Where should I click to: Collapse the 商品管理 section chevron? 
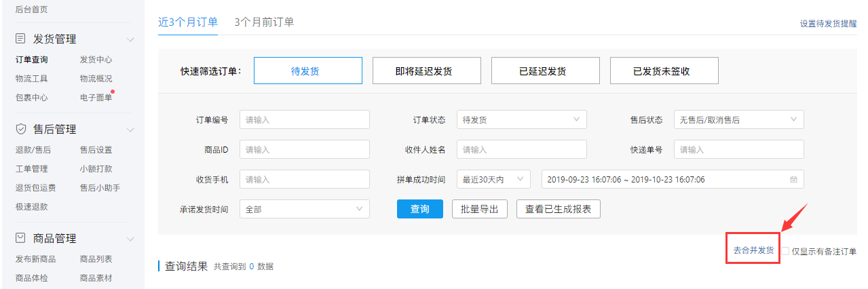coord(131,239)
